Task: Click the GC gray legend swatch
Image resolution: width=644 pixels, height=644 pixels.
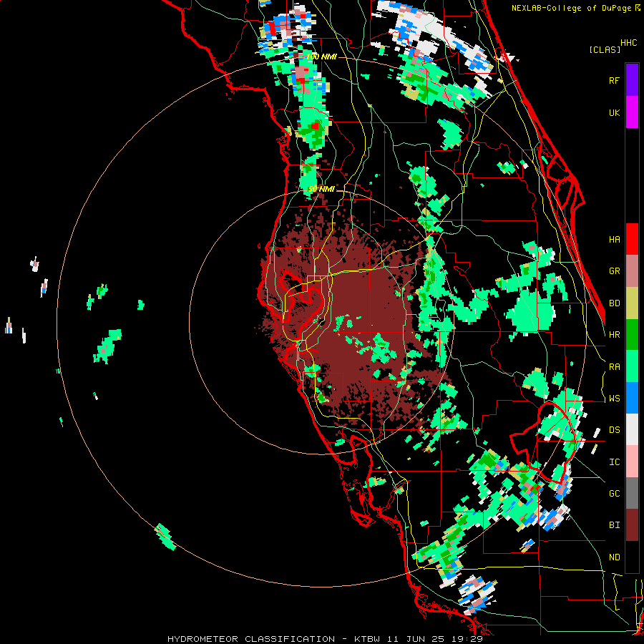Action: tap(632, 493)
